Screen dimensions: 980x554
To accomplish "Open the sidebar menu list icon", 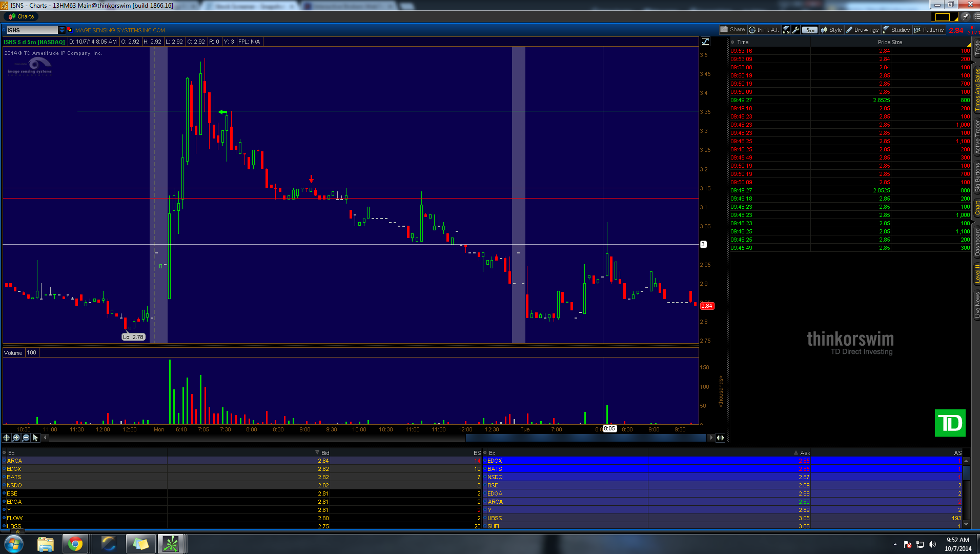I will [x=976, y=17].
